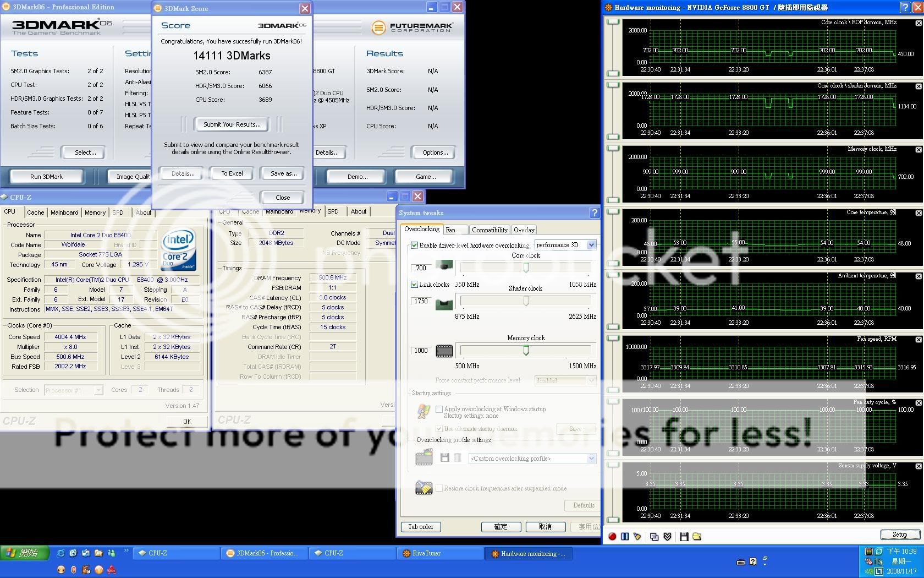Image resolution: width=924 pixels, height=578 pixels.
Task: Click the double down-arrow icon in monitoring toolbar
Action: [667, 536]
